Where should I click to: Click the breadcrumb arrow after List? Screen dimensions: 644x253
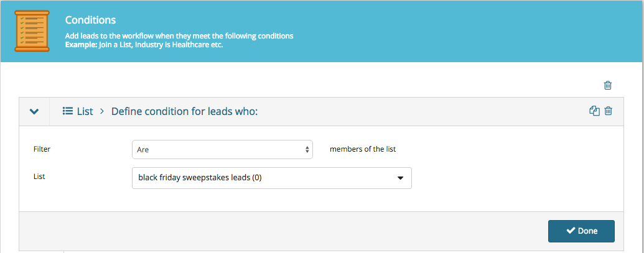click(102, 111)
